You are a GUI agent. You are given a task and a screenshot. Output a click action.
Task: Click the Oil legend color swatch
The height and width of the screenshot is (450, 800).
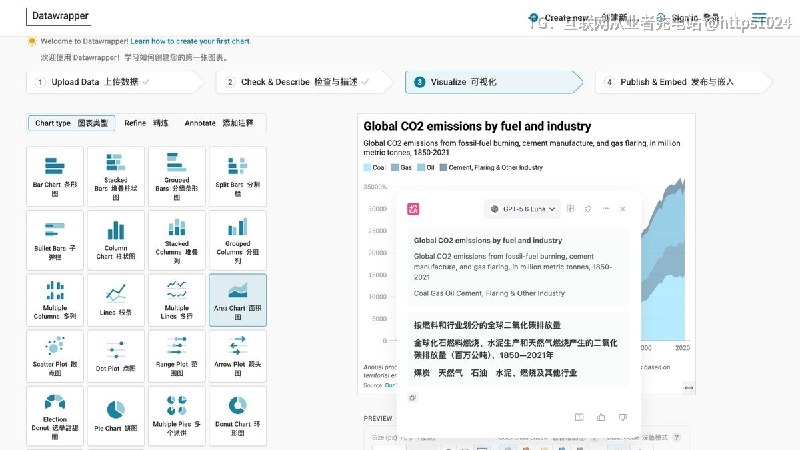coord(421,167)
